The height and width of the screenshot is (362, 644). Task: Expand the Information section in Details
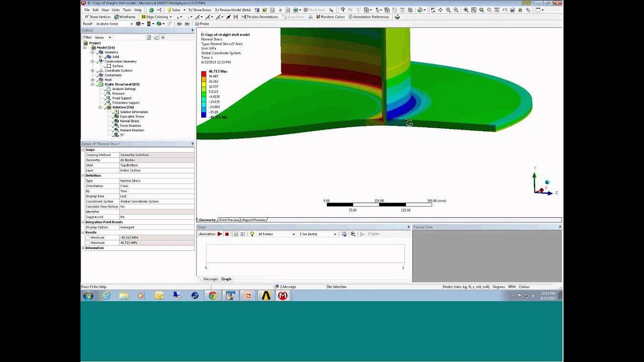[83, 248]
